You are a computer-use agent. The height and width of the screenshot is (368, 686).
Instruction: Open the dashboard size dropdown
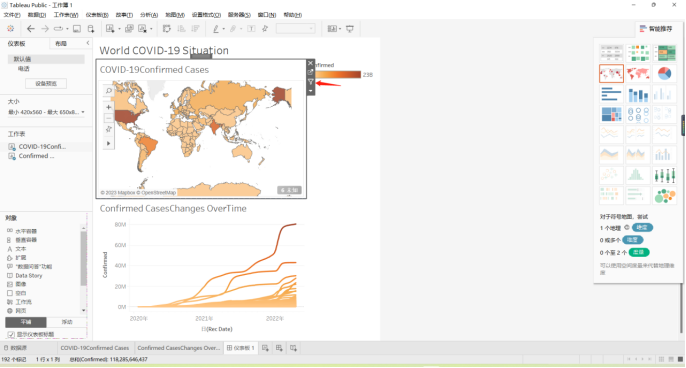point(46,112)
